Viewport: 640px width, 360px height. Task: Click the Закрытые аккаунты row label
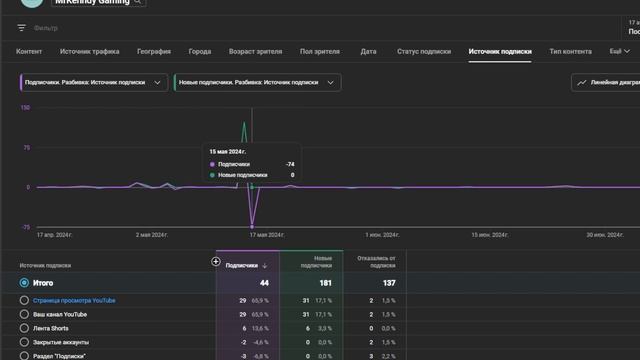(61, 342)
